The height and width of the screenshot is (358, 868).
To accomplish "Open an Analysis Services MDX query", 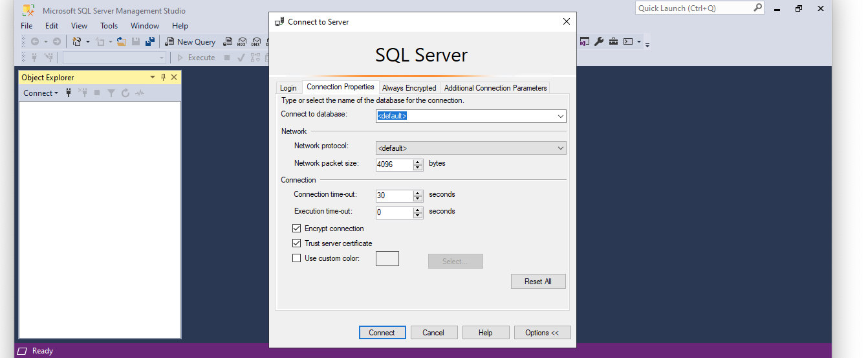I will [x=242, y=41].
